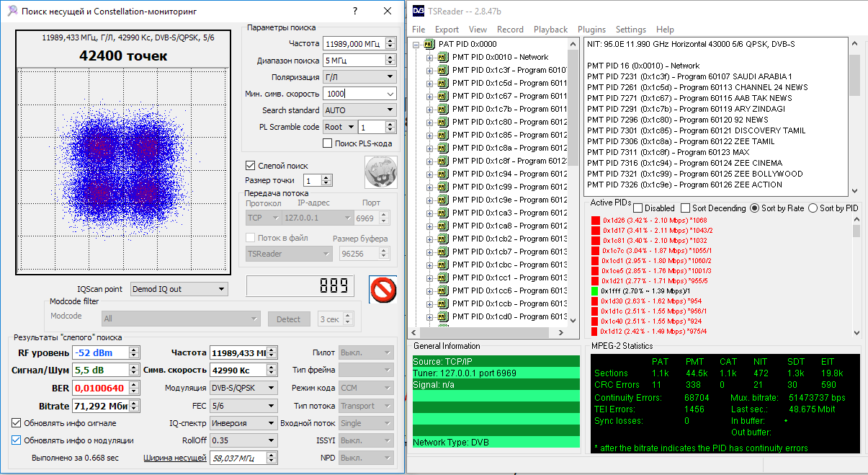The width and height of the screenshot is (868, 475).
Task: Click the red stop icon beside the 889 counter
Action: (382, 289)
